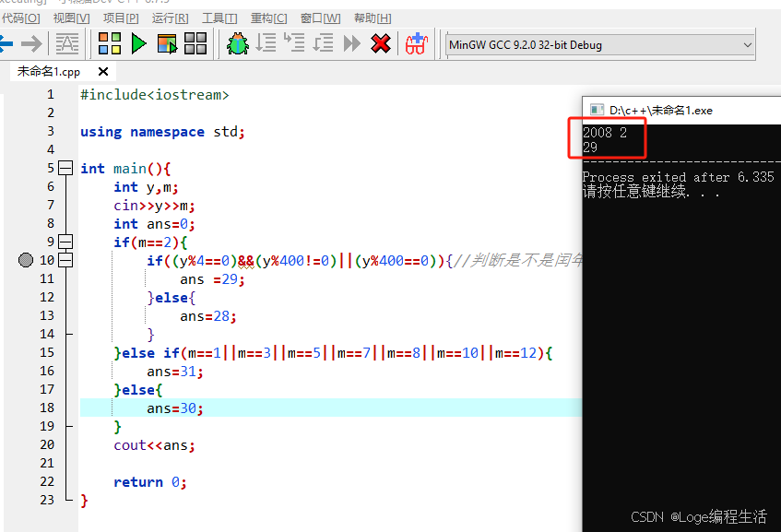Open the 视图[V] menu
The image size is (781, 532).
71,18
